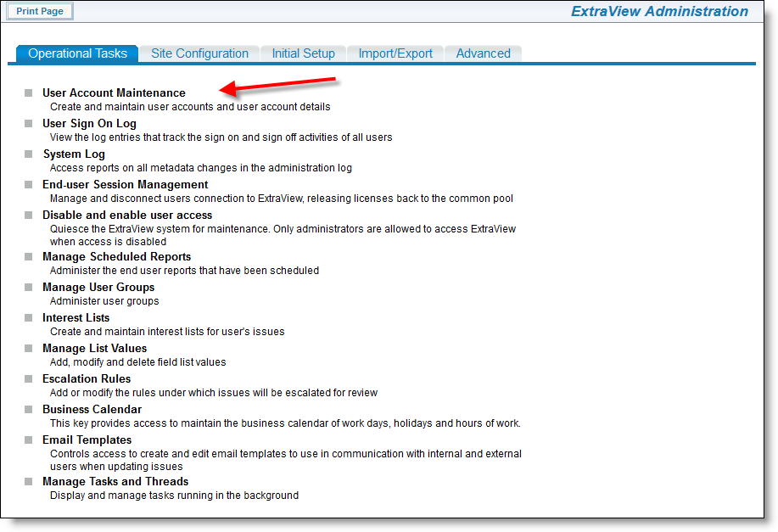
Task: Click the description starting 'This key provides access'
Action: (285, 423)
